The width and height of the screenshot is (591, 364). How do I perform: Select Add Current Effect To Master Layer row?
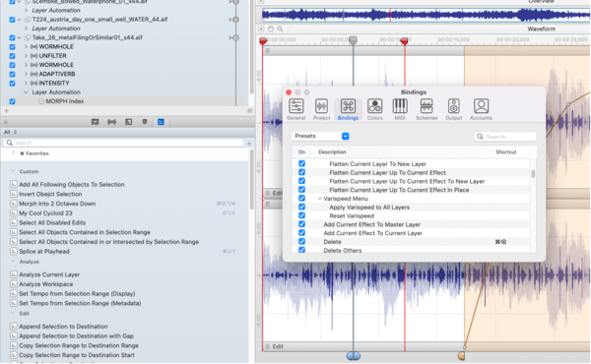click(x=411, y=224)
